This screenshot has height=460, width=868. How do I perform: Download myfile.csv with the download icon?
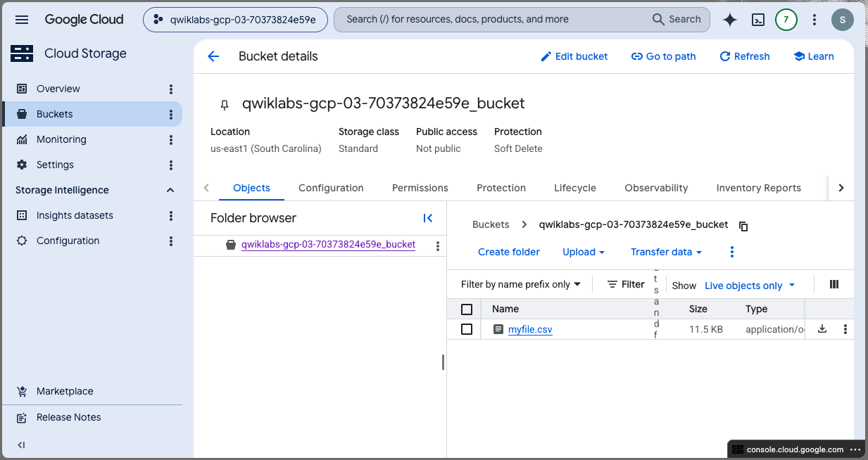[x=822, y=328]
